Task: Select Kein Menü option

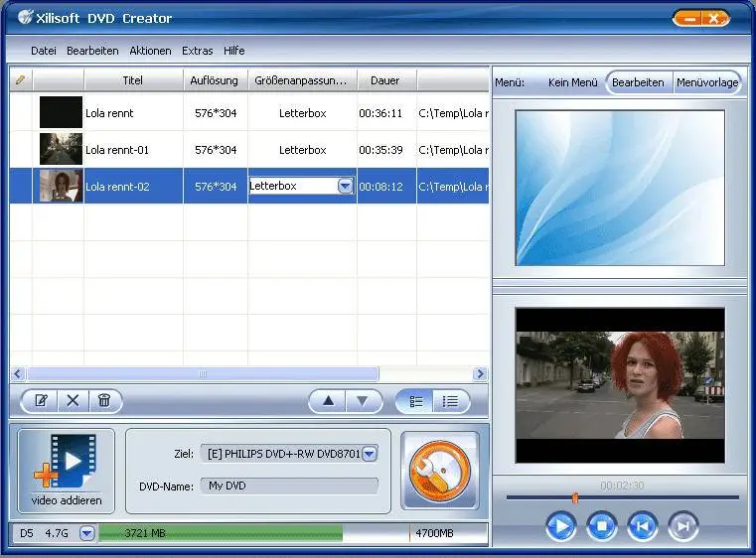Action: (573, 82)
